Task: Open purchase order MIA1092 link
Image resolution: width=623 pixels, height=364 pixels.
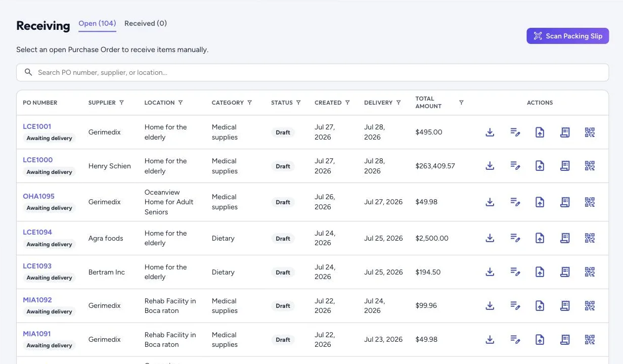Action: pyautogui.click(x=37, y=300)
